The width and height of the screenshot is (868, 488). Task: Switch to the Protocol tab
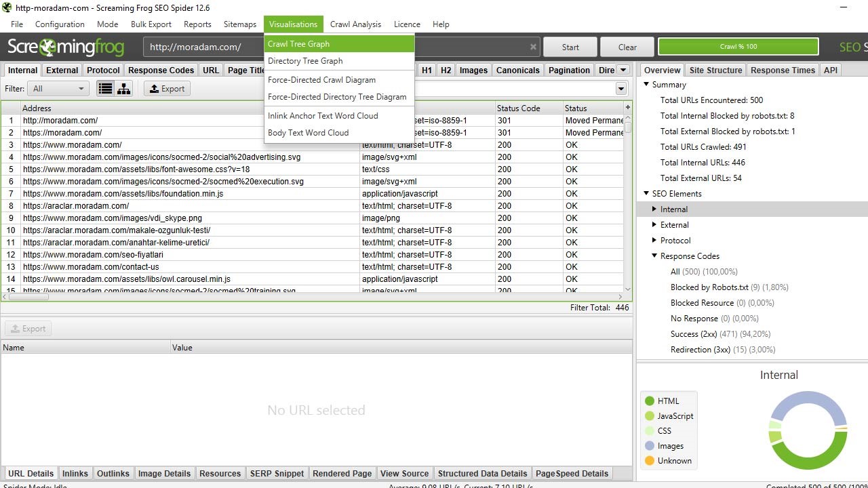pos(103,70)
